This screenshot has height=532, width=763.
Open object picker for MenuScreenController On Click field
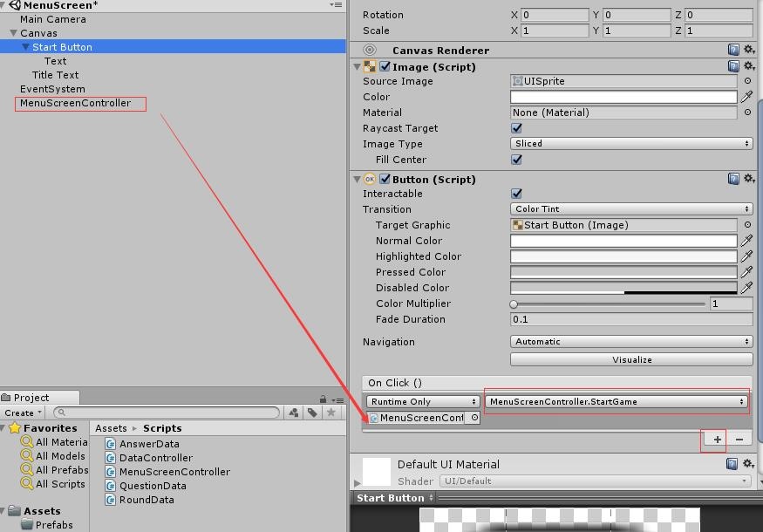pyautogui.click(x=474, y=418)
